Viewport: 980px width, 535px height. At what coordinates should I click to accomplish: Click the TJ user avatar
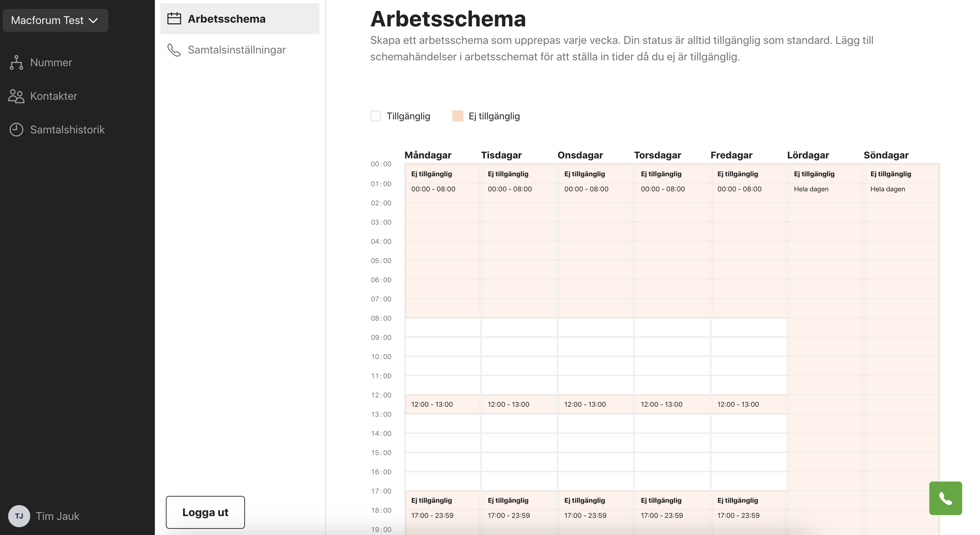click(19, 516)
